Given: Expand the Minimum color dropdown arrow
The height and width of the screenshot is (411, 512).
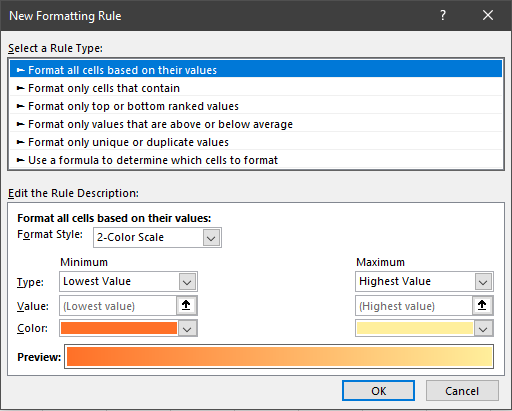Looking at the screenshot, I should 187,329.
